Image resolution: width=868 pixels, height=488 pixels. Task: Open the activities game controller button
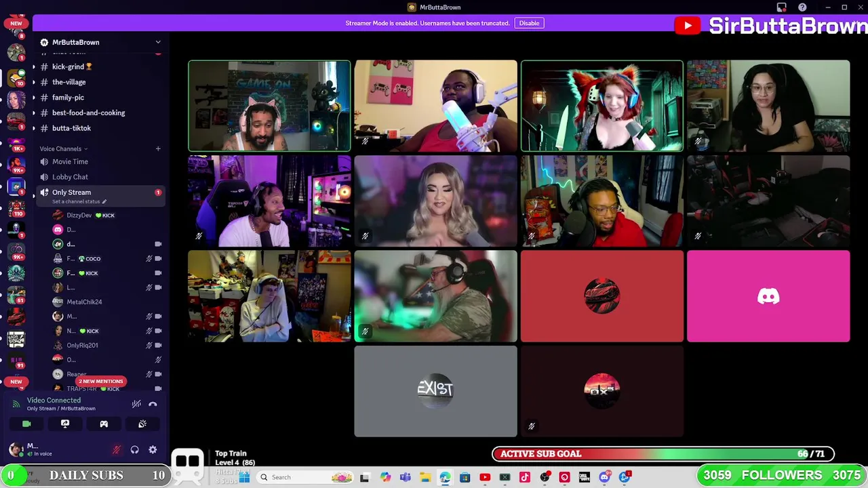tap(104, 424)
